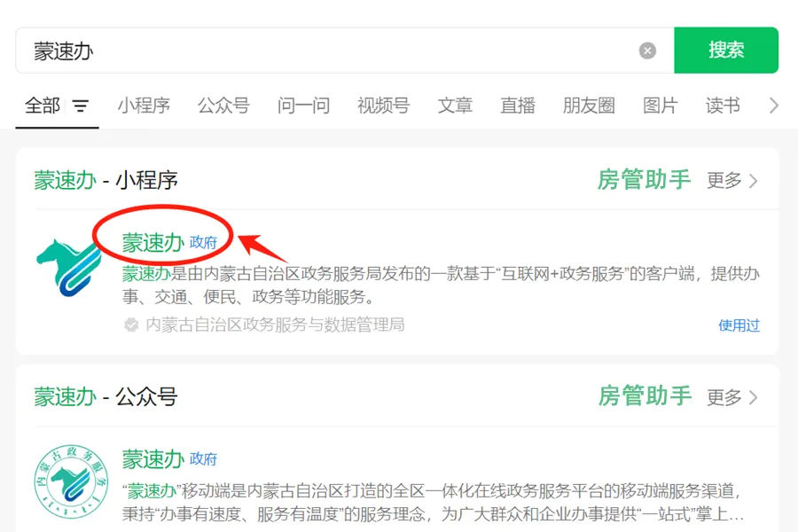This screenshot has height=532, width=798.
Task: Switch to the 小程序 tab
Action: coord(144,106)
